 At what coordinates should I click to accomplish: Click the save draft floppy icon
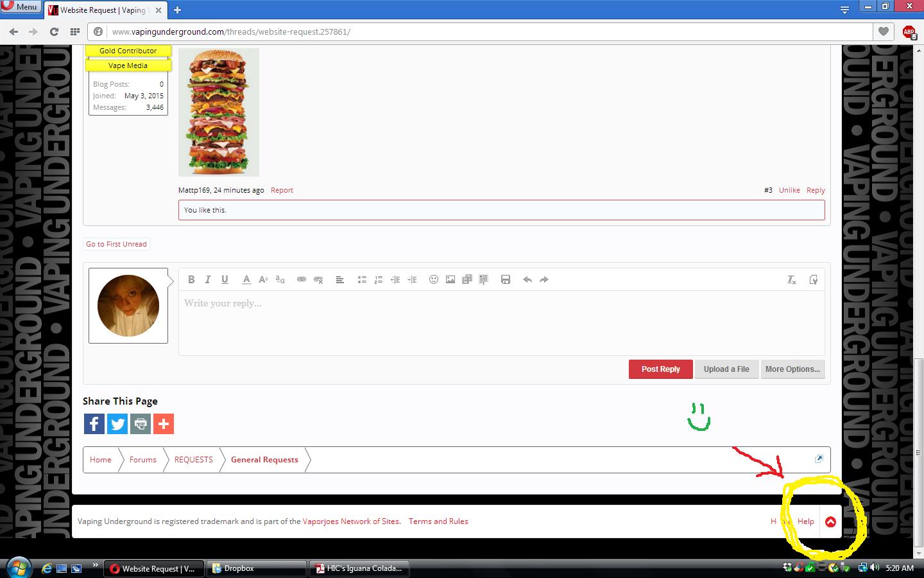pyautogui.click(x=506, y=279)
